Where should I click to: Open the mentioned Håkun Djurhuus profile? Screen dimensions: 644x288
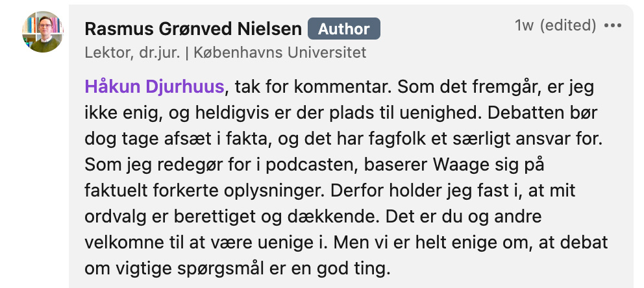tap(155, 86)
